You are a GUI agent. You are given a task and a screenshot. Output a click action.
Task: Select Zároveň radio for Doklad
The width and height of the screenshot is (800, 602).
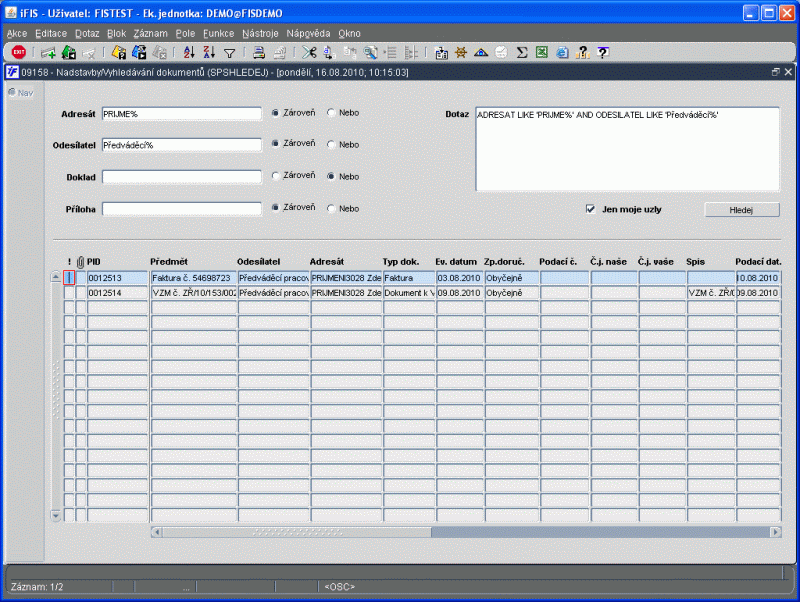pyautogui.click(x=276, y=175)
